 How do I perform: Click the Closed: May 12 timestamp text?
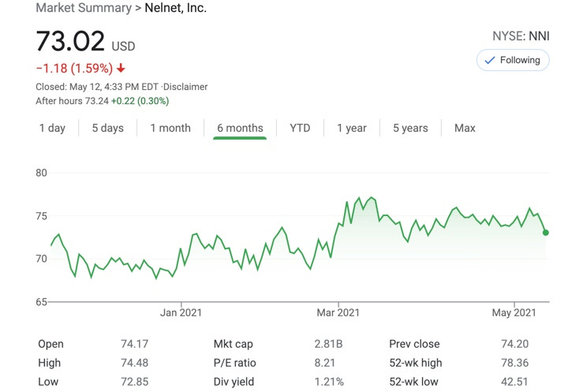click(x=97, y=87)
